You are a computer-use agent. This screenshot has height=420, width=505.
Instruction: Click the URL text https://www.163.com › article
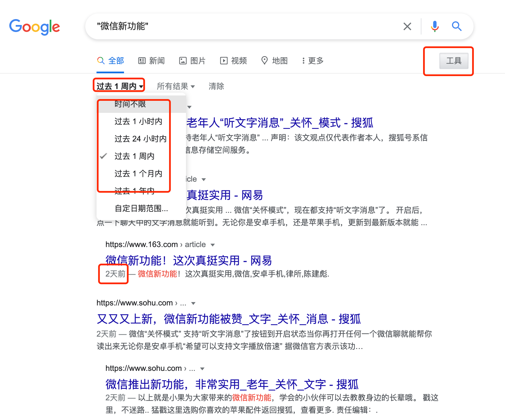pyautogui.click(x=155, y=245)
